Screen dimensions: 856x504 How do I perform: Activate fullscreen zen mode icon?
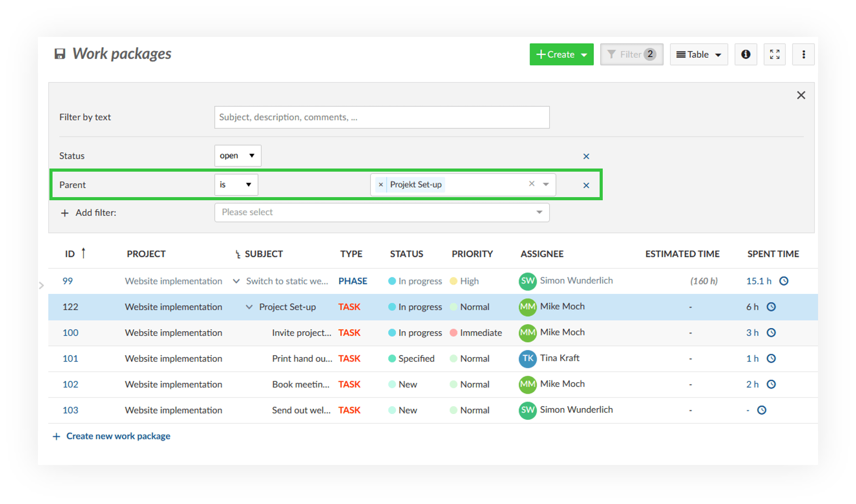click(x=774, y=55)
